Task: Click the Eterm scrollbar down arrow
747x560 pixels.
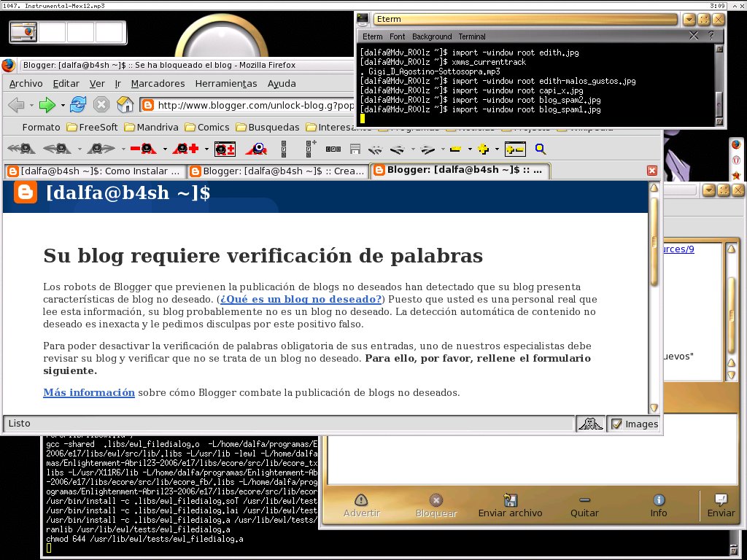Action: click(719, 122)
